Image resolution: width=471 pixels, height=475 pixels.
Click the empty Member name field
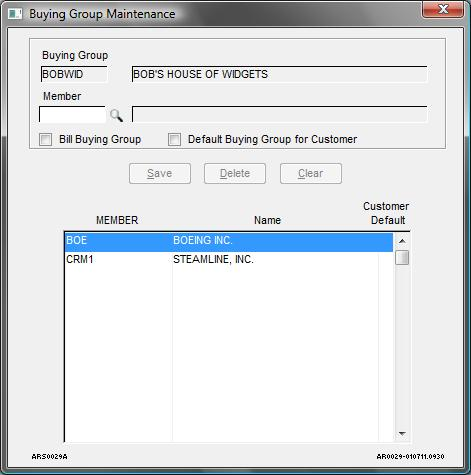pos(279,115)
